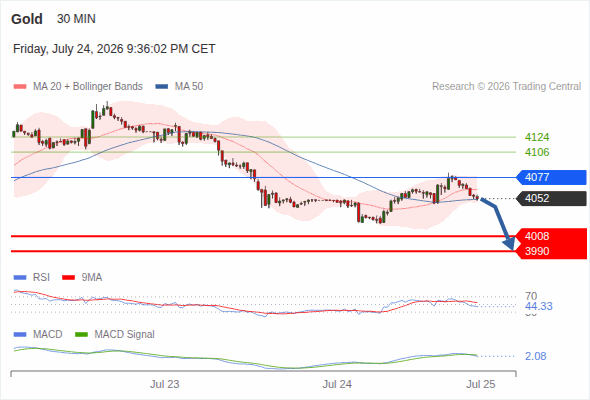Click the MA 20 + Bollinger Bands legend swatch
Screen dimensions: 590x400
tap(20, 87)
